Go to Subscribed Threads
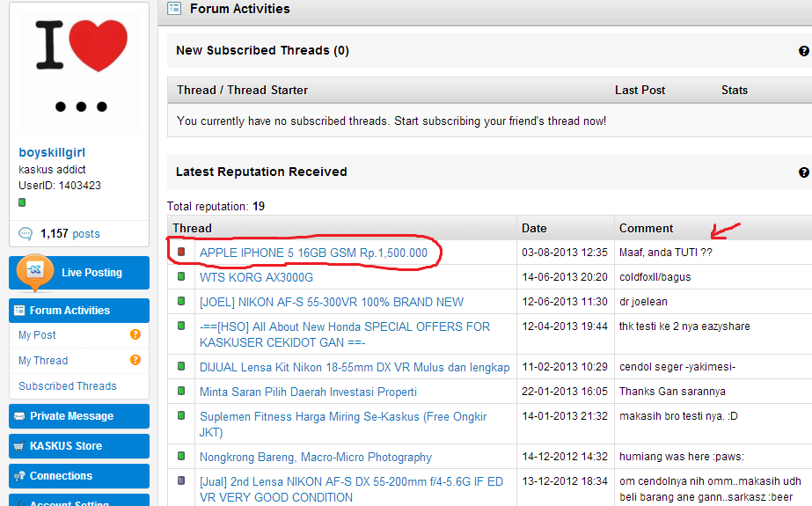Image resolution: width=812 pixels, height=506 pixels. click(68, 386)
